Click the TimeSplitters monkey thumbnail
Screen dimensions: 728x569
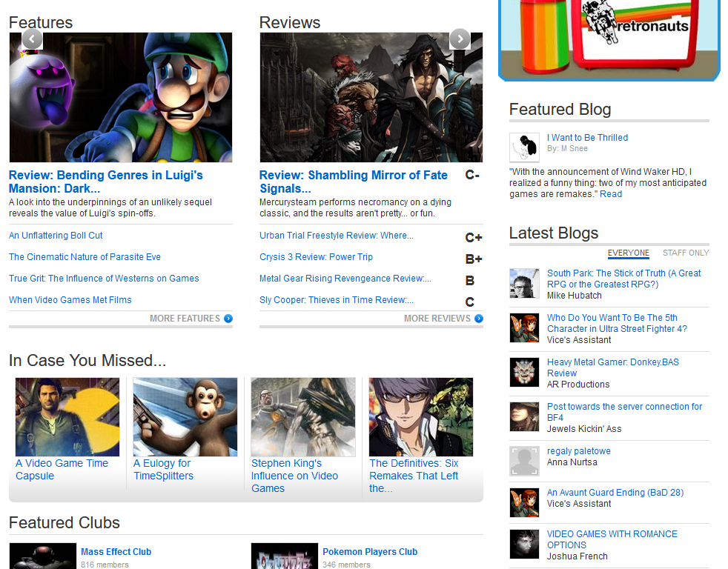(185, 417)
